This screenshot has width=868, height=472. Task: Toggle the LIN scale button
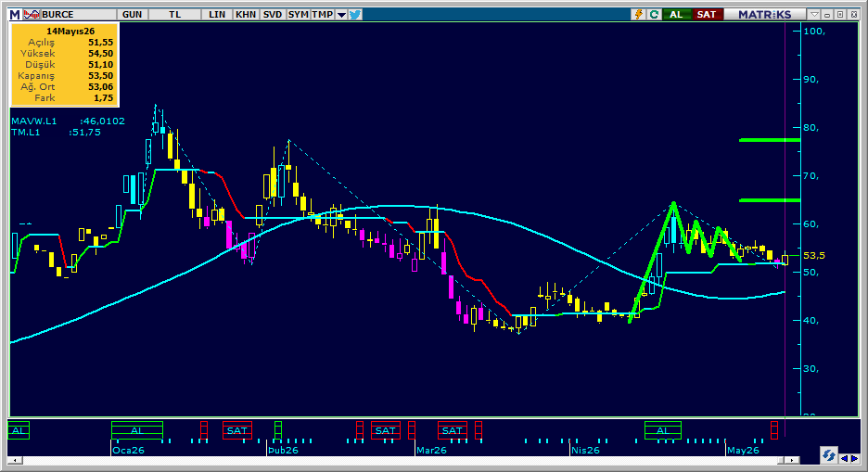[217, 15]
